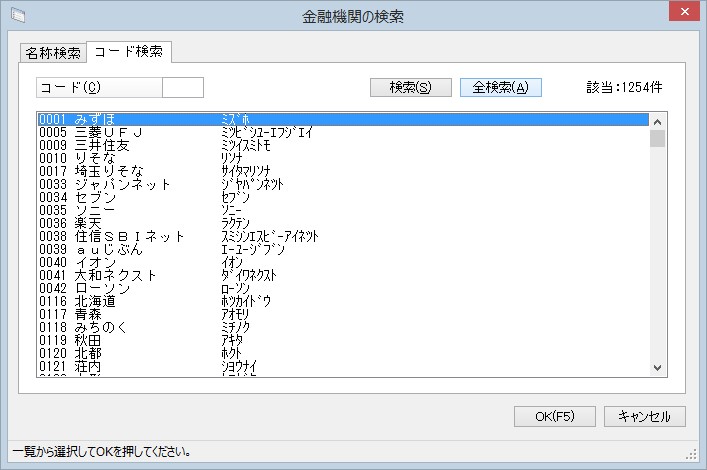Select row 0042 ローソン

(343, 288)
